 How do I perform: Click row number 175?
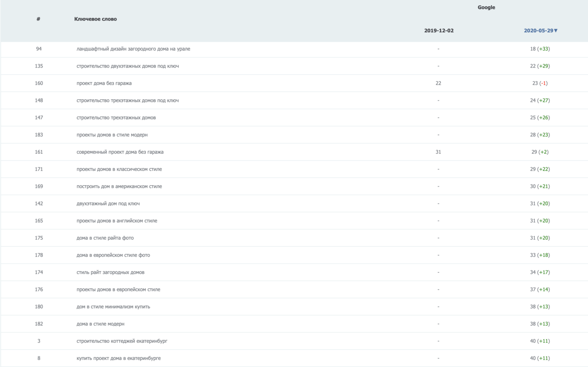(39, 237)
